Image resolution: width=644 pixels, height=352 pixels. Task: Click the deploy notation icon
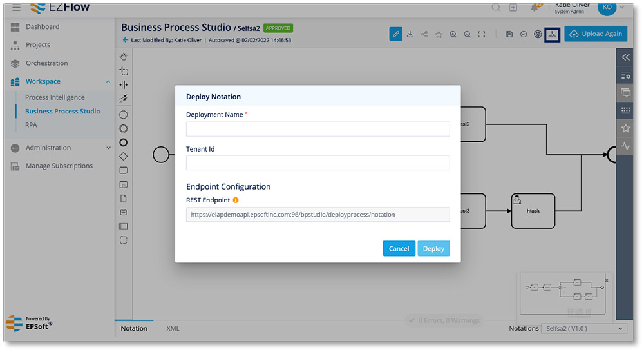(x=553, y=35)
